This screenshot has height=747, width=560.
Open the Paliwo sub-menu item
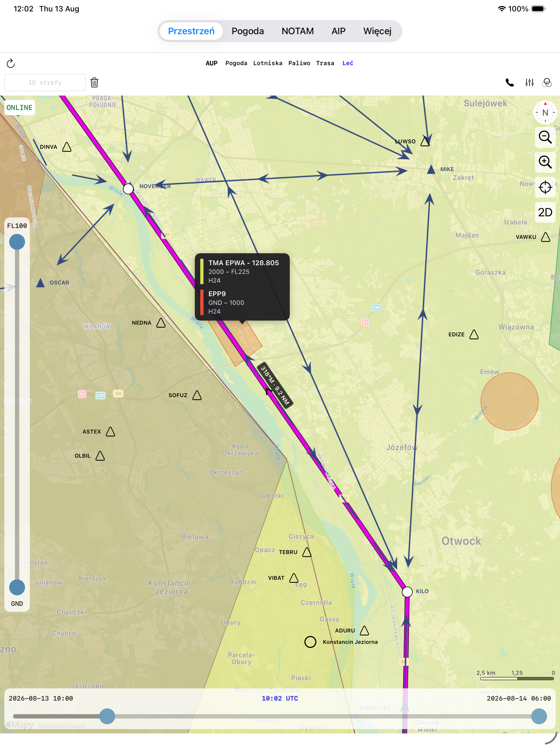299,63
